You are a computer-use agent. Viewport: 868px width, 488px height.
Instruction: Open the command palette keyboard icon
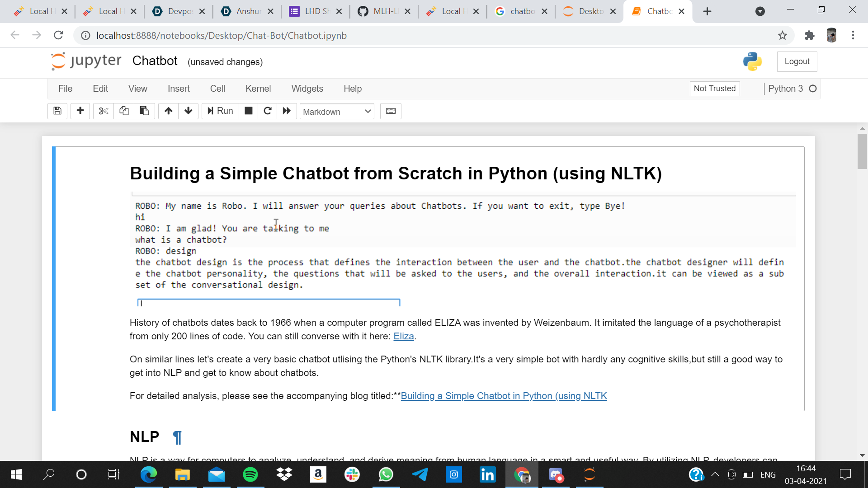point(391,111)
